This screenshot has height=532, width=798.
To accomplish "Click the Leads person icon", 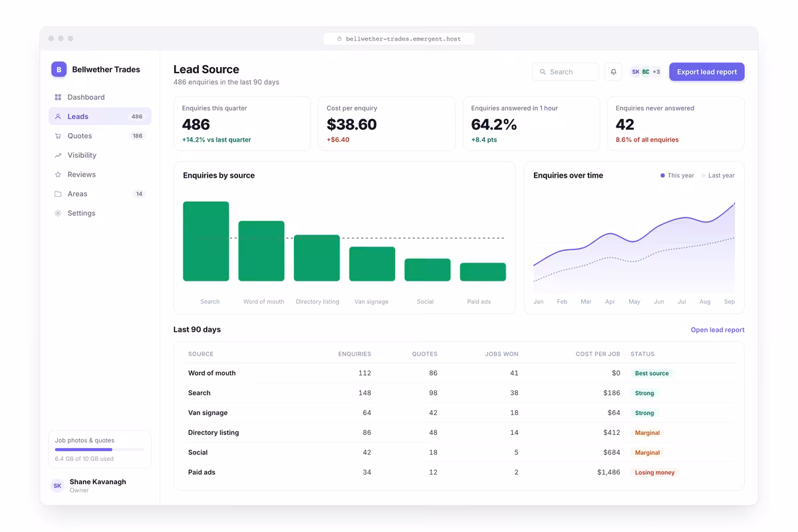I will tap(58, 116).
